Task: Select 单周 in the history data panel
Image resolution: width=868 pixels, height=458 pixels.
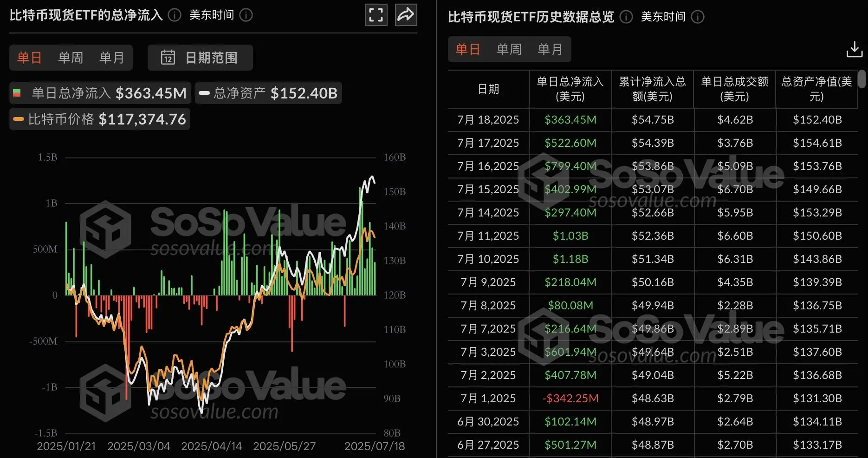Action: coord(509,49)
